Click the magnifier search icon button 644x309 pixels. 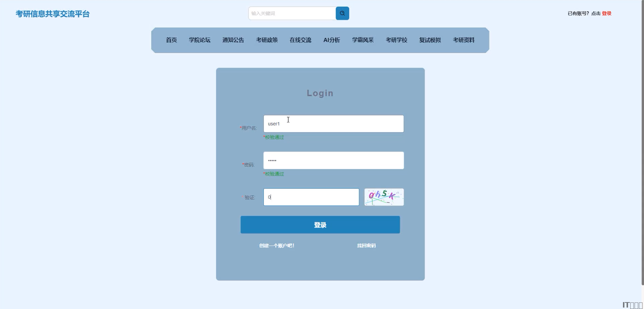pyautogui.click(x=342, y=13)
